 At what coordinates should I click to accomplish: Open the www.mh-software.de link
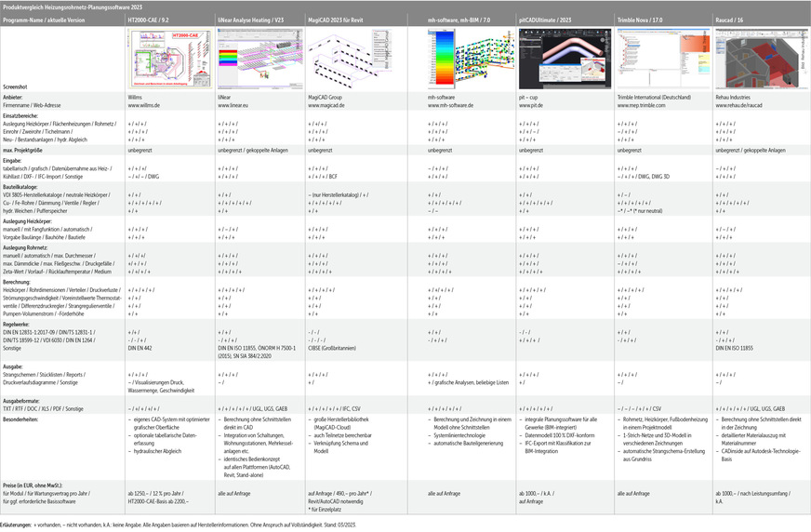451,106
